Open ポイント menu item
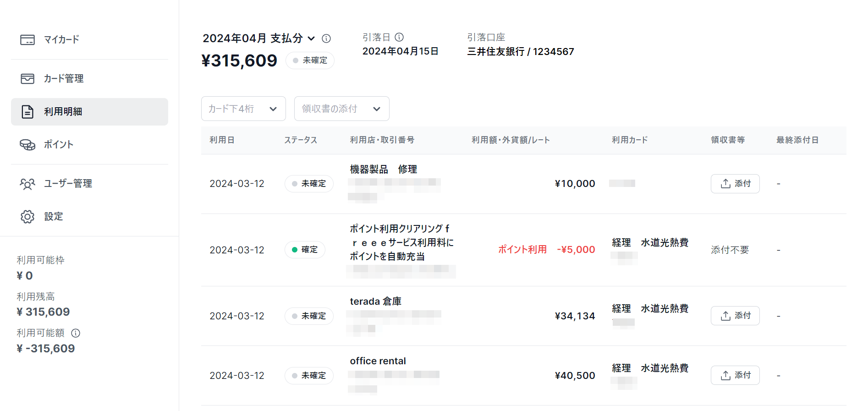 coord(89,145)
